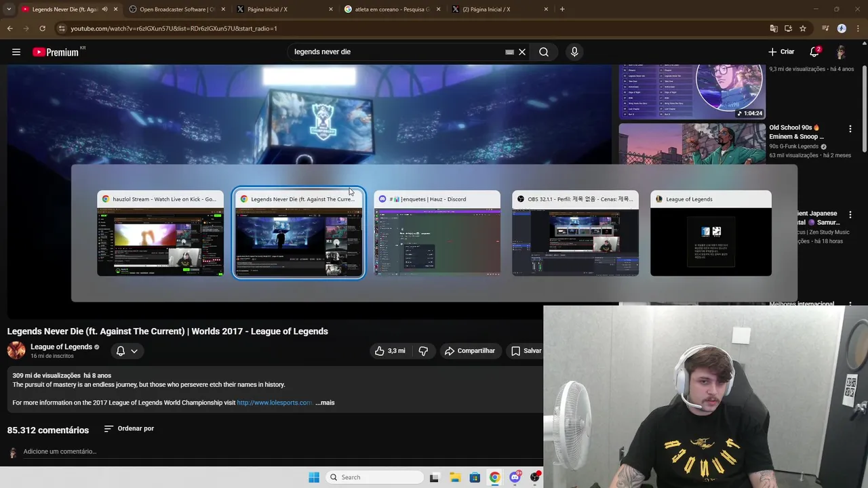Open the YouTube account avatar menu
This screenshot has height=488, width=868.
point(841,52)
